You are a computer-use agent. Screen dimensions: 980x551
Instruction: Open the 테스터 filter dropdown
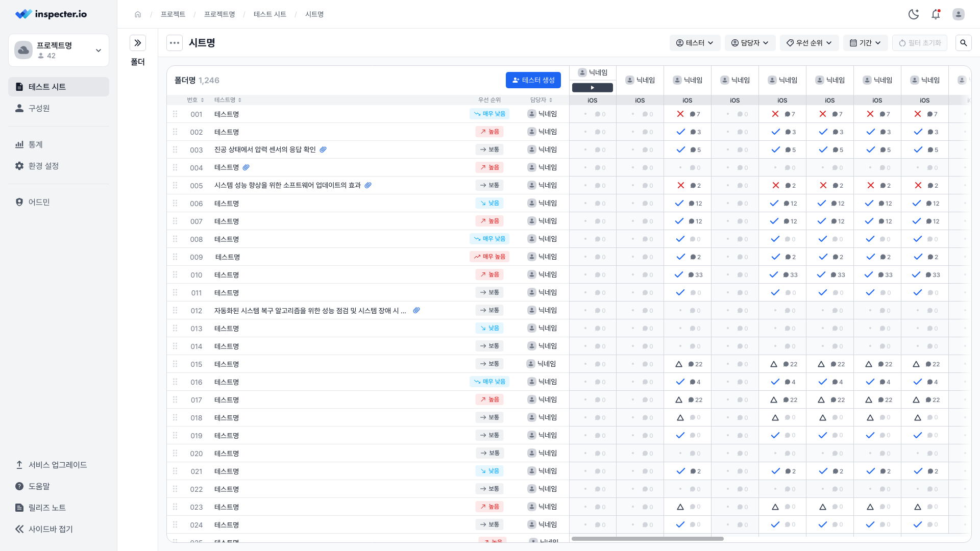point(695,43)
